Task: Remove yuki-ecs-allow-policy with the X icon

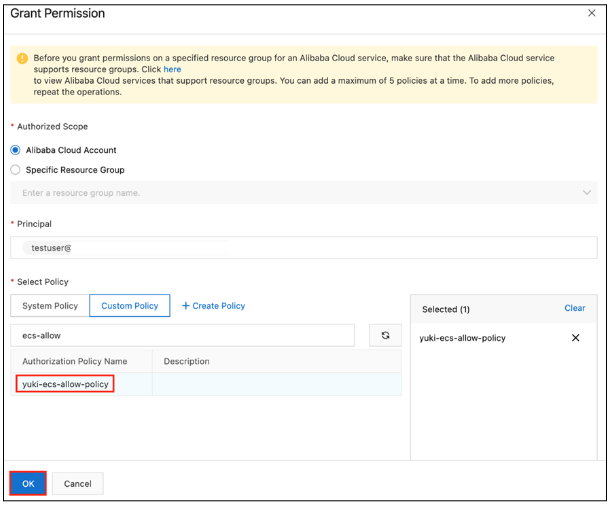Action: coord(575,338)
